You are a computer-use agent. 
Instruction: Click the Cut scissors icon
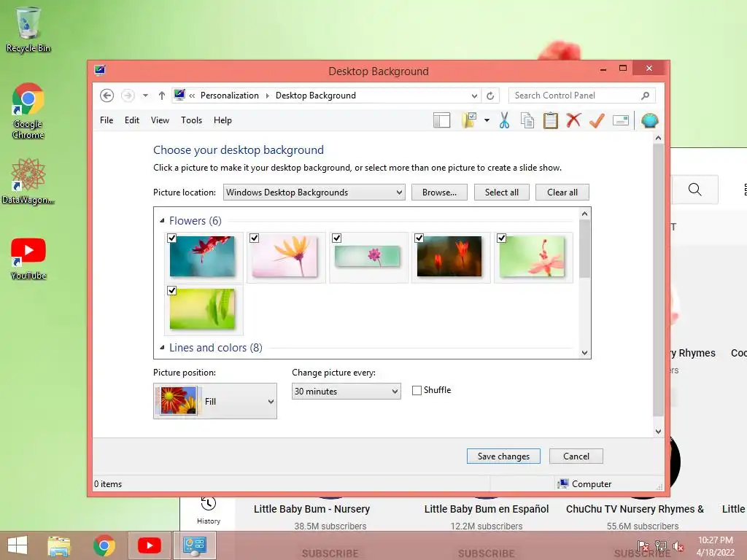505,120
